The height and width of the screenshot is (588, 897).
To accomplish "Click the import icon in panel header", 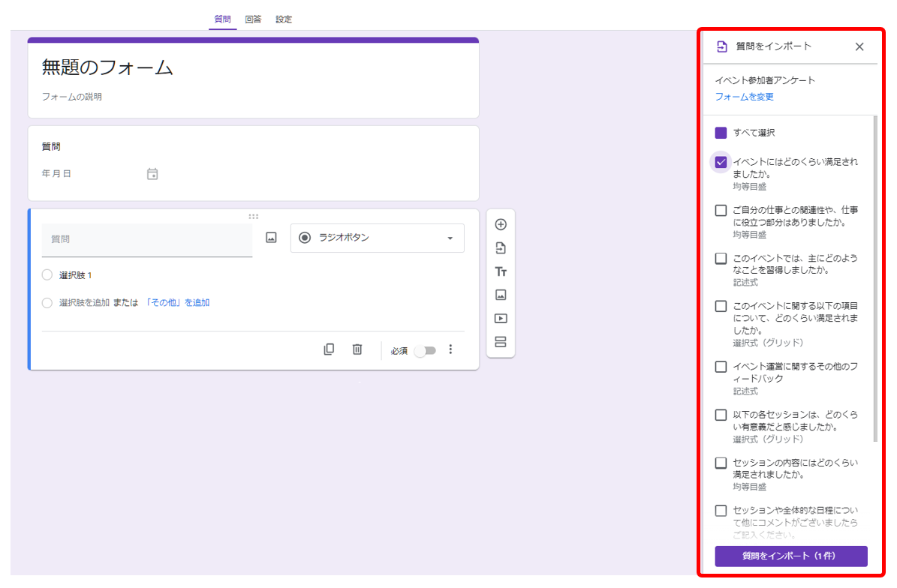I will (722, 46).
